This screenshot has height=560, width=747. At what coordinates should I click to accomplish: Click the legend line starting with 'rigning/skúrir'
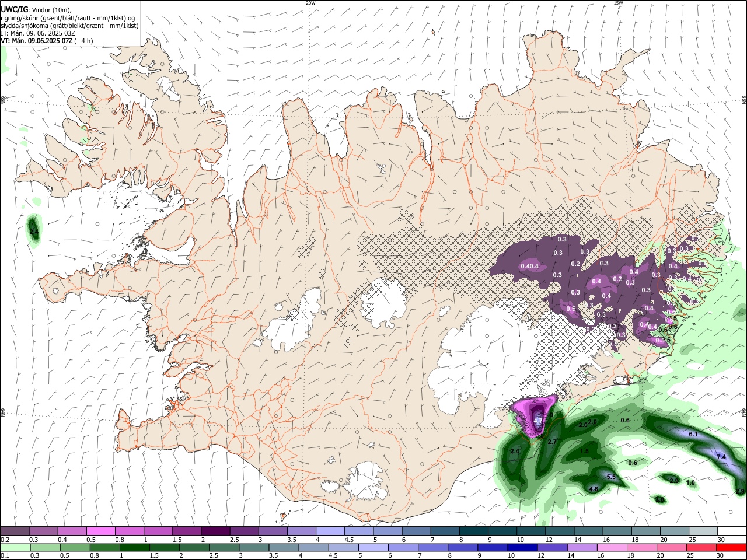pyautogui.click(x=68, y=18)
